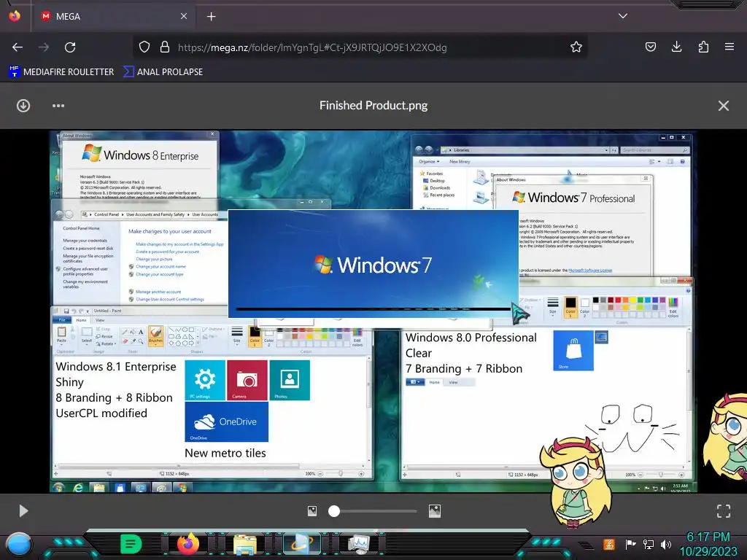Viewport: 747px width, 560px height.
Task: Open the Action Center flag icon
Action: (x=630, y=544)
